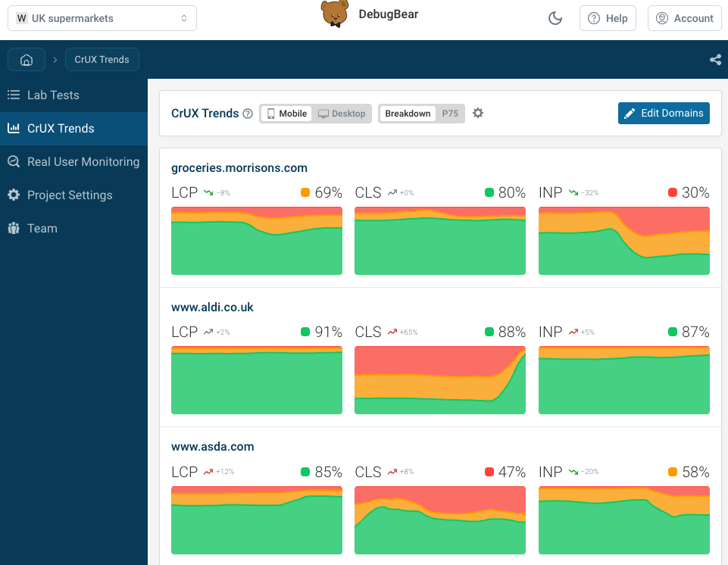The height and width of the screenshot is (565, 728).
Task: Click Aldi LCP 91% value
Action: click(328, 332)
